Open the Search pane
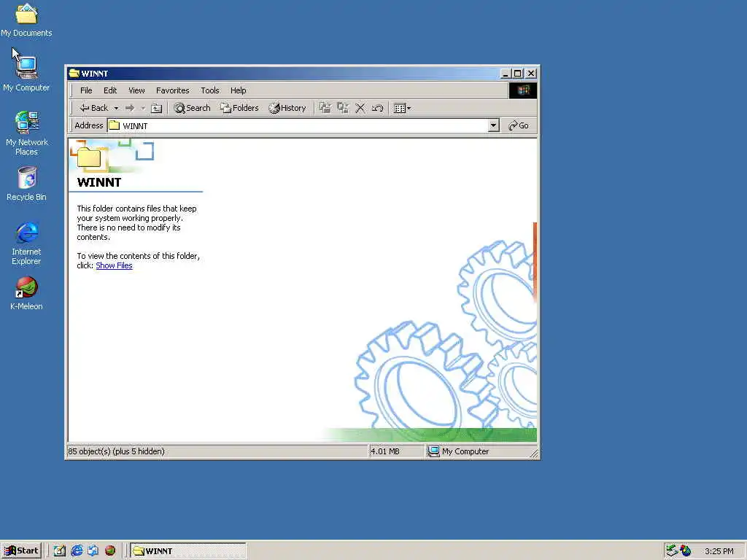The height and width of the screenshot is (560, 747). tap(192, 108)
